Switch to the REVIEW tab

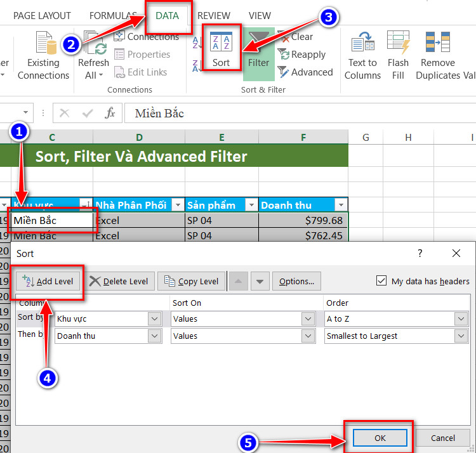pyautogui.click(x=214, y=15)
